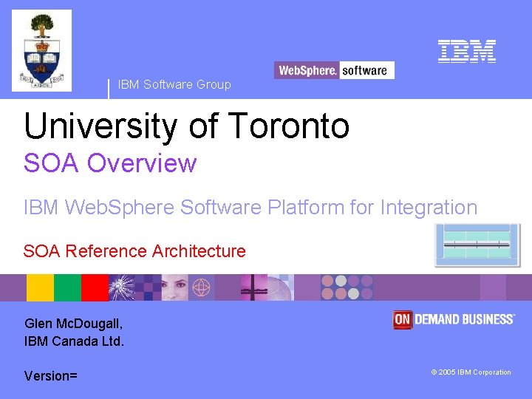Click the presenter name 'Glen McDougall,'
Viewport: 532px width, 399px height.
click(73, 324)
